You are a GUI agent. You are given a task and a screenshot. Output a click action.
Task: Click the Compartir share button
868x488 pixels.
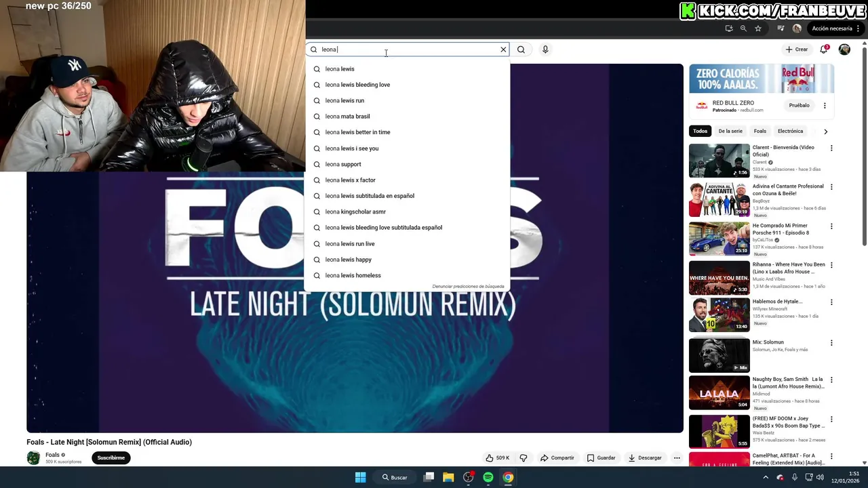click(557, 458)
